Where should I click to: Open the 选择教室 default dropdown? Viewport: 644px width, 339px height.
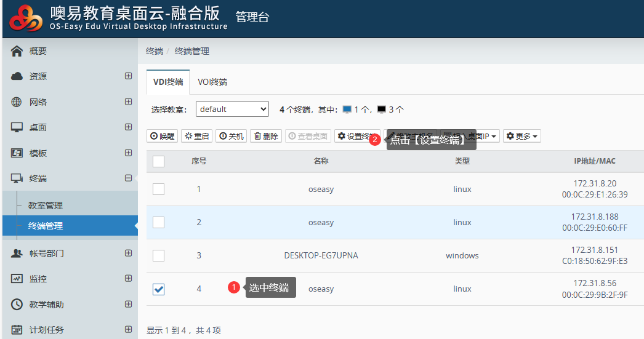click(x=232, y=109)
